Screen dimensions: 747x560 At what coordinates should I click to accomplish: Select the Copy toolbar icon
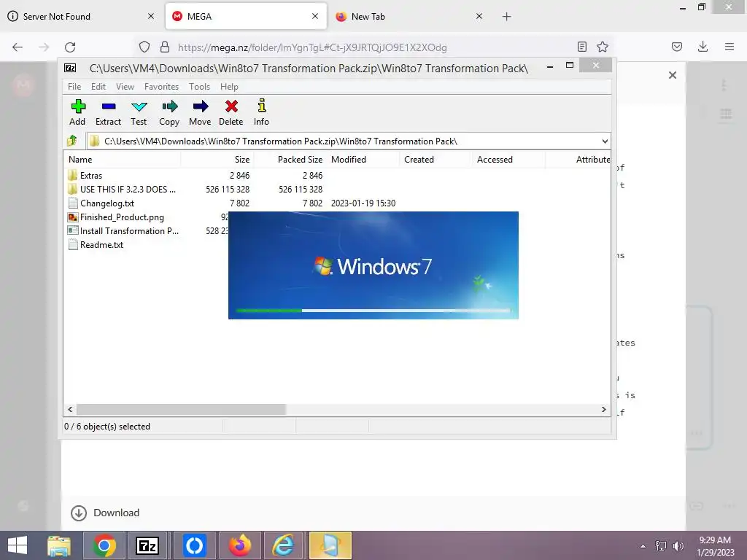point(169,112)
